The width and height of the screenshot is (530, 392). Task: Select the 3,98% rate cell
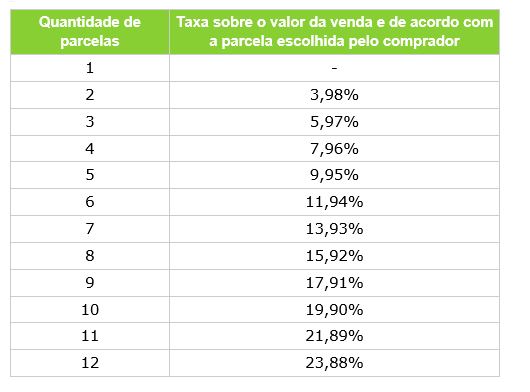334,95
